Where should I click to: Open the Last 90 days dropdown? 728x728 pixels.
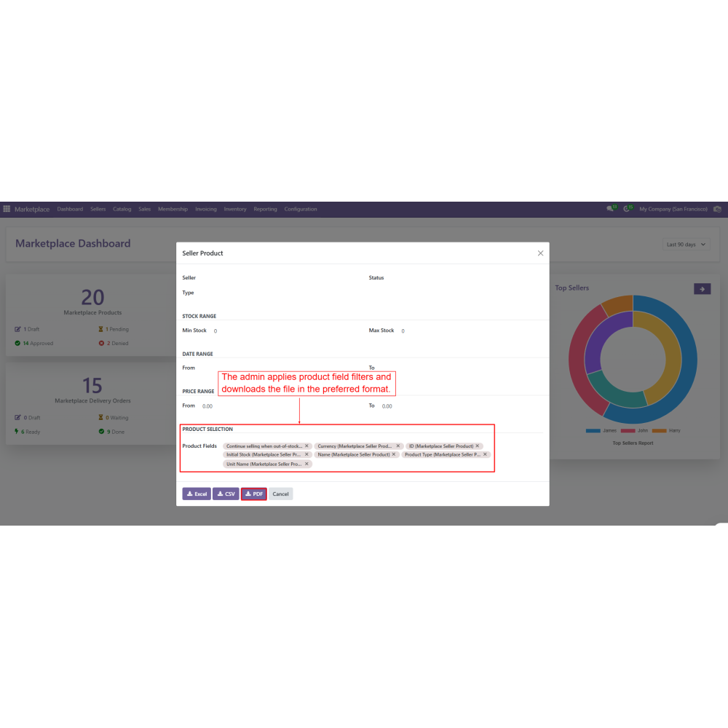click(687, 245)
